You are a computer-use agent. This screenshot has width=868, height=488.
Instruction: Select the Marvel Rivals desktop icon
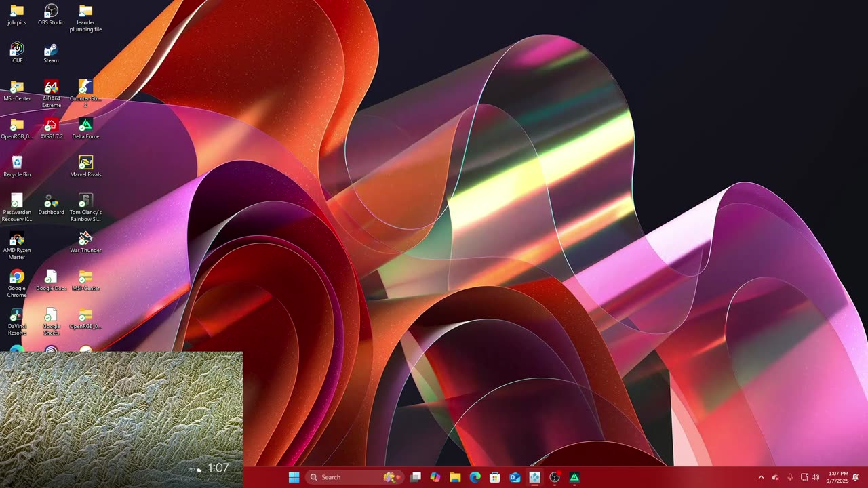point(85,167)
